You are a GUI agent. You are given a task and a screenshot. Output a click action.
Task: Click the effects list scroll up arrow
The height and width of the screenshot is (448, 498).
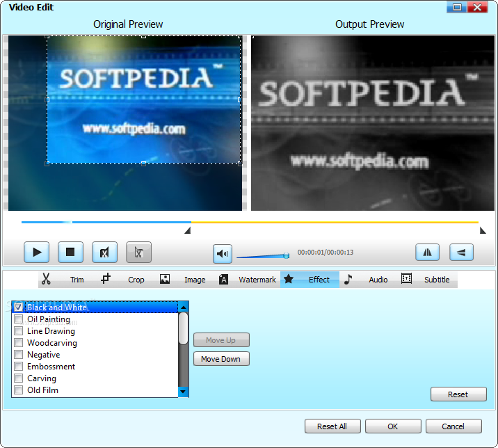coord(183,307)
